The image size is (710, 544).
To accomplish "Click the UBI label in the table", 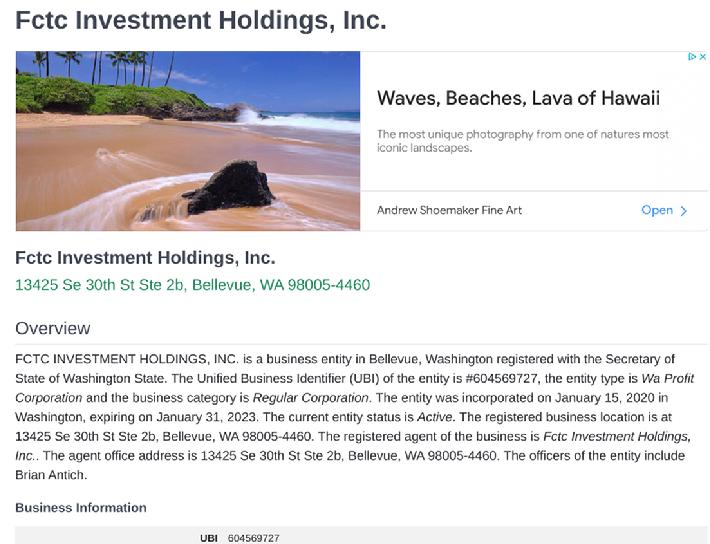I will pyautogui.click(x=209, y=538).
